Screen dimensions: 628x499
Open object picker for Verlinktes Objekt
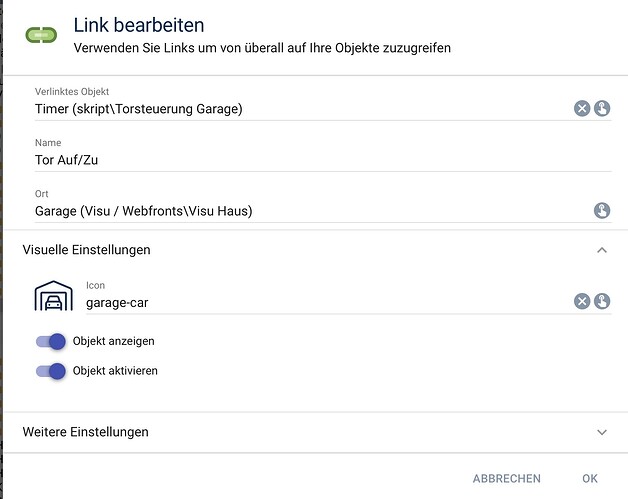[602, 108]
